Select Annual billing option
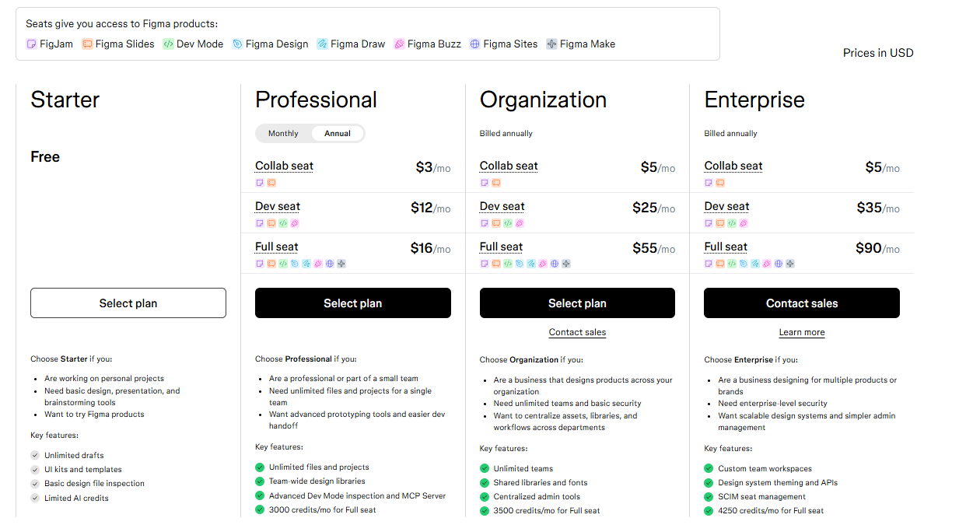Image resolution: width=980 pixels, height=532 pixels. (338, 134)
